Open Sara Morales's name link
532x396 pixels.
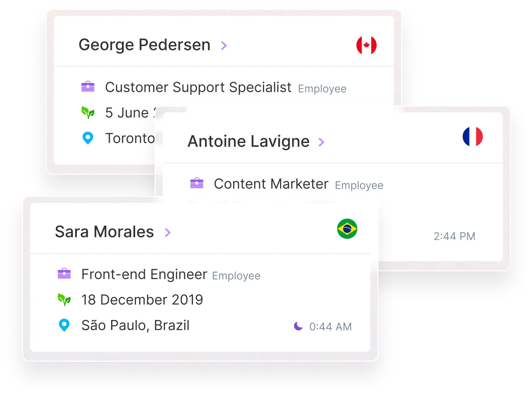click(104, 232)
